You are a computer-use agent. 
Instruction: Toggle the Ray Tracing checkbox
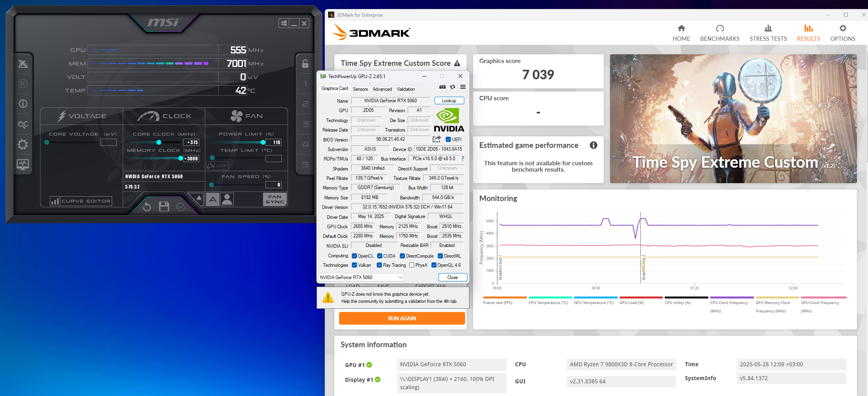[x=379, y=265]
